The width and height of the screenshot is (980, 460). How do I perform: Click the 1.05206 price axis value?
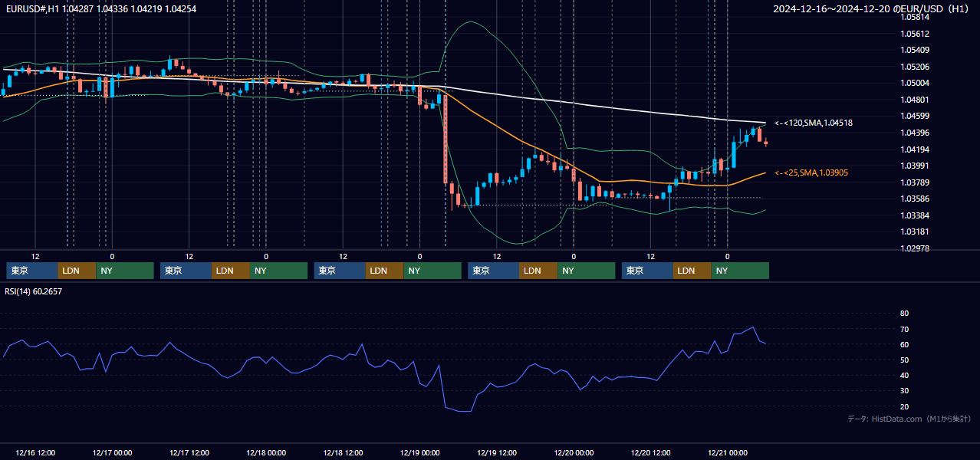pos(915,67)
